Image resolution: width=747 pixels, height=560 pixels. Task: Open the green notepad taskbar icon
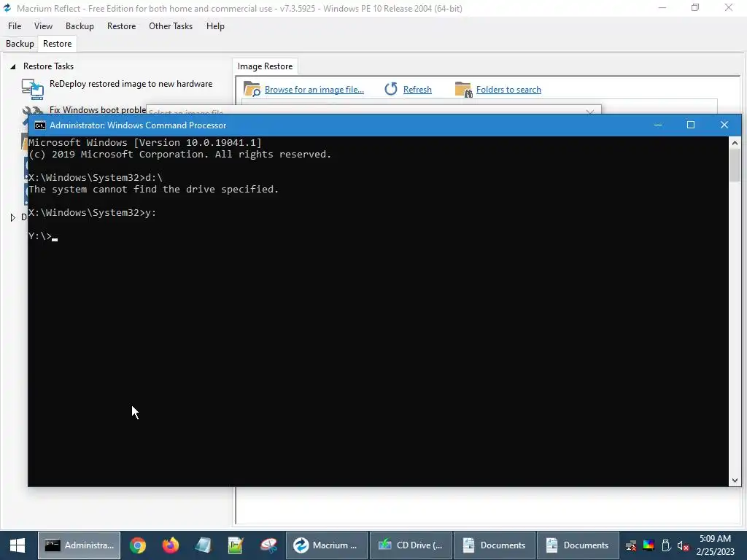tap(236, 545)
